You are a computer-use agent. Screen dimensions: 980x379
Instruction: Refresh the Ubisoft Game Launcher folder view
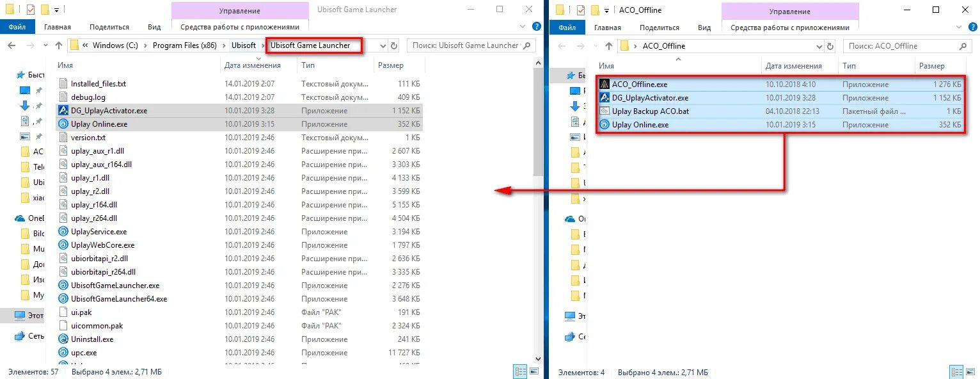tap(394, 45)
